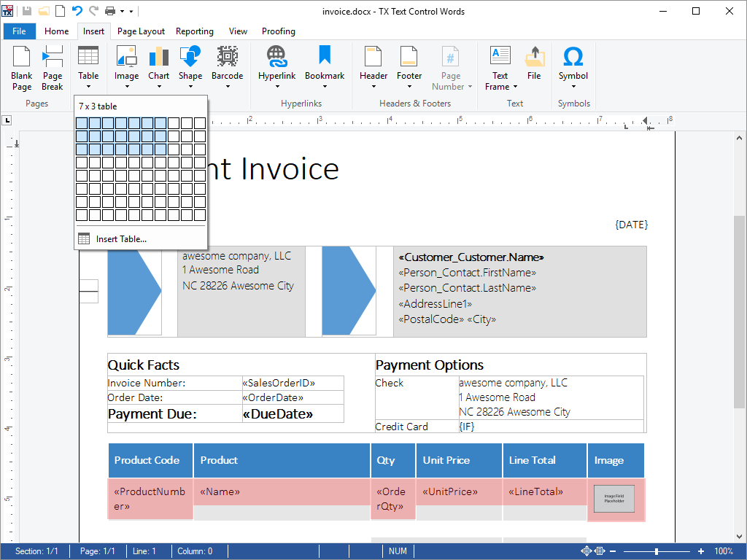This screenshot has height=560, width=747.
Task: Click the ImageField placeholder thumbnail
Action: pos(614,499)
